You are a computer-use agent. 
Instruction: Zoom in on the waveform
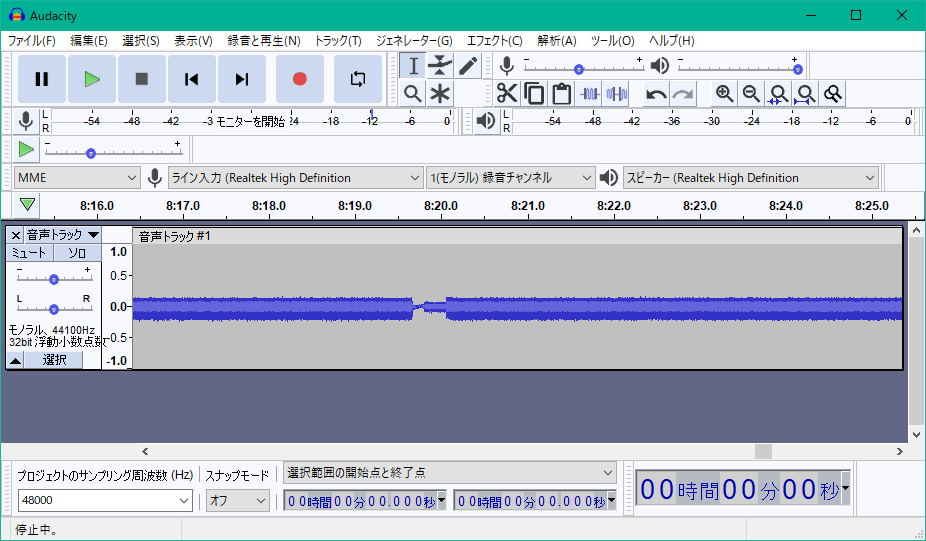tap(724, 93)
